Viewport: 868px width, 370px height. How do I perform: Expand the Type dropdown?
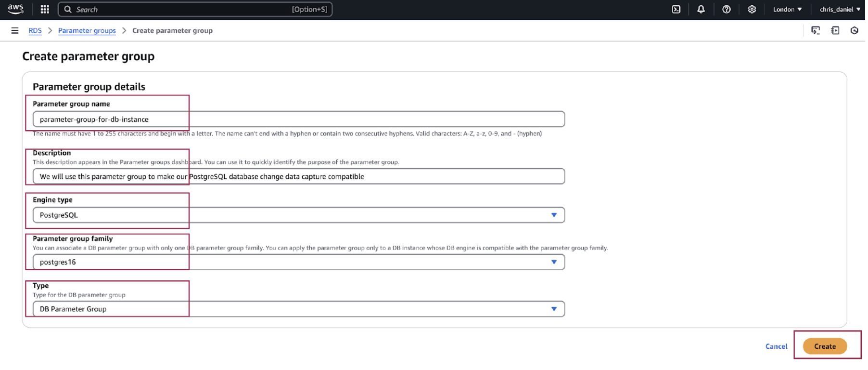point(299,309)
